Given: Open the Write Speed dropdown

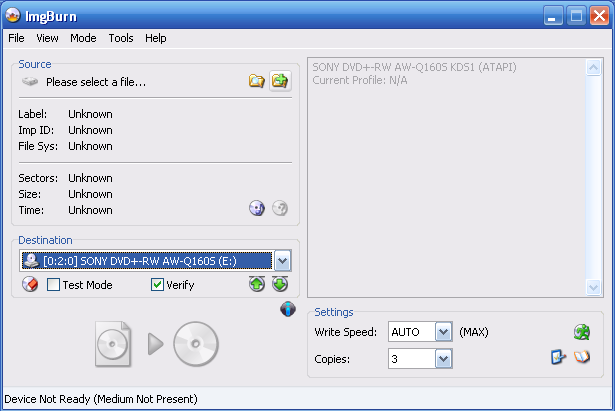Looking at the screenshot, I should [x=443, y=332].
